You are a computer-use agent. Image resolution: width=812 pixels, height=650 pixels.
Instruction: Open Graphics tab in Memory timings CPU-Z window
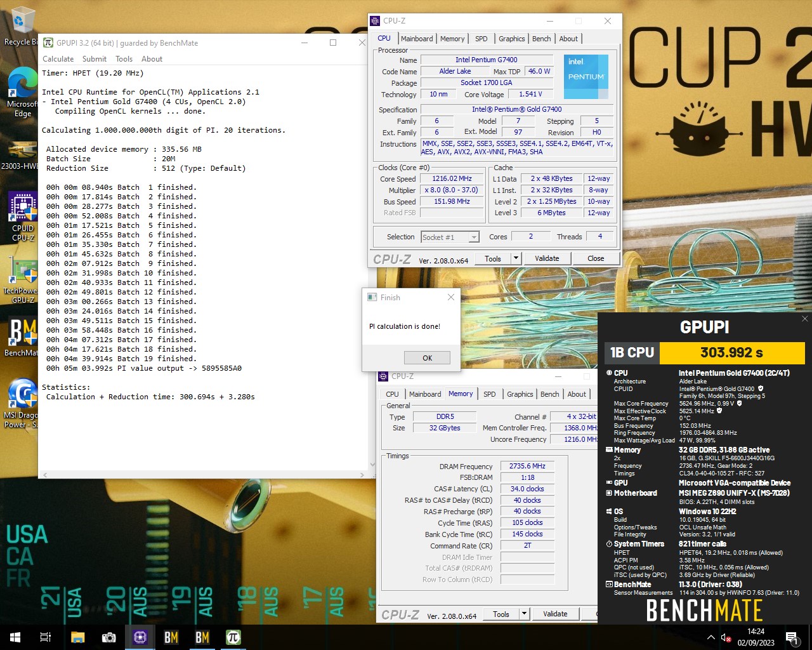point(520,394)
